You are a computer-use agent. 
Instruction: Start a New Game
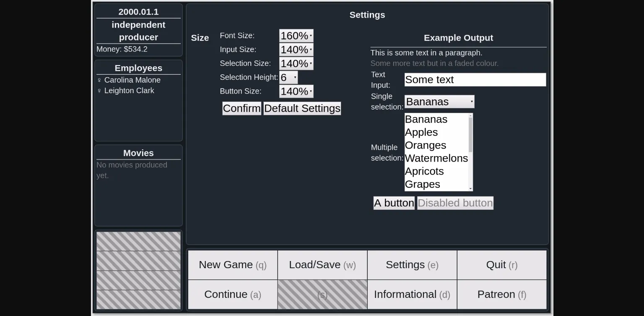click(232, 265)
